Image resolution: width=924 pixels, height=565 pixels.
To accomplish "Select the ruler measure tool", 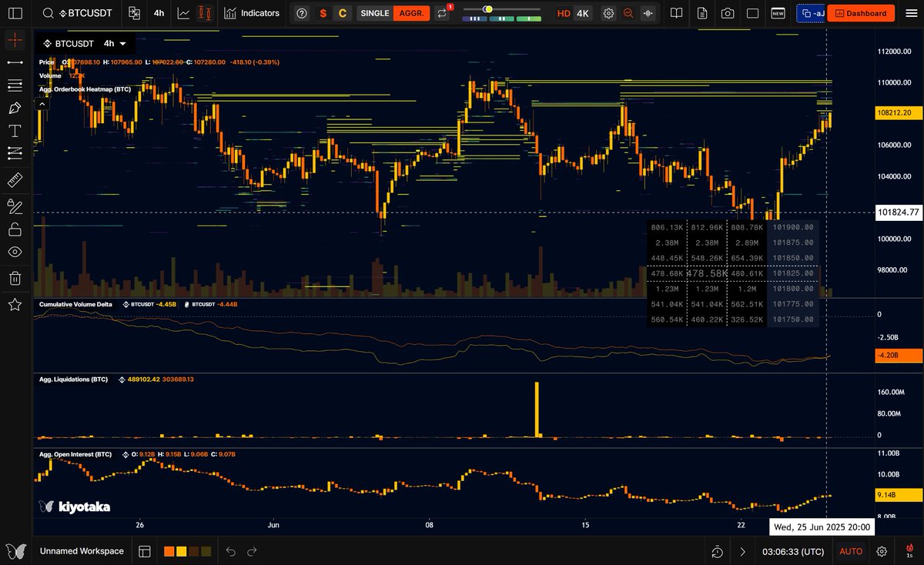I will [15, 181].
